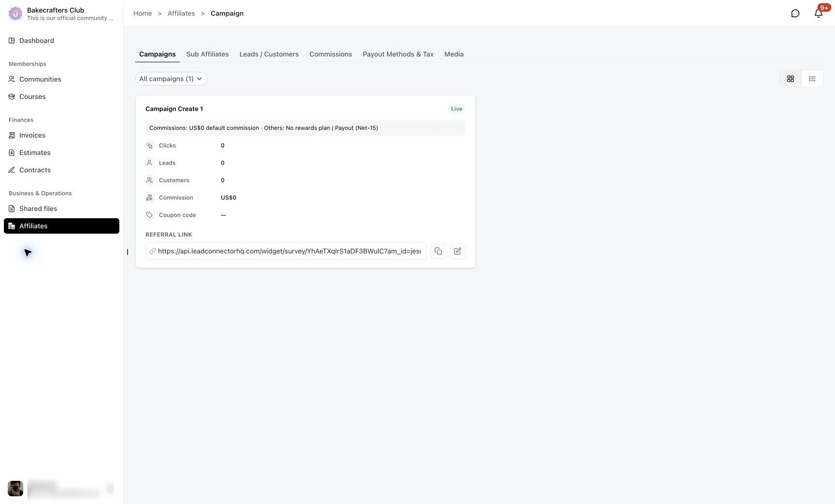
Task: Open the chat messages icon
Action: (795, 14)
